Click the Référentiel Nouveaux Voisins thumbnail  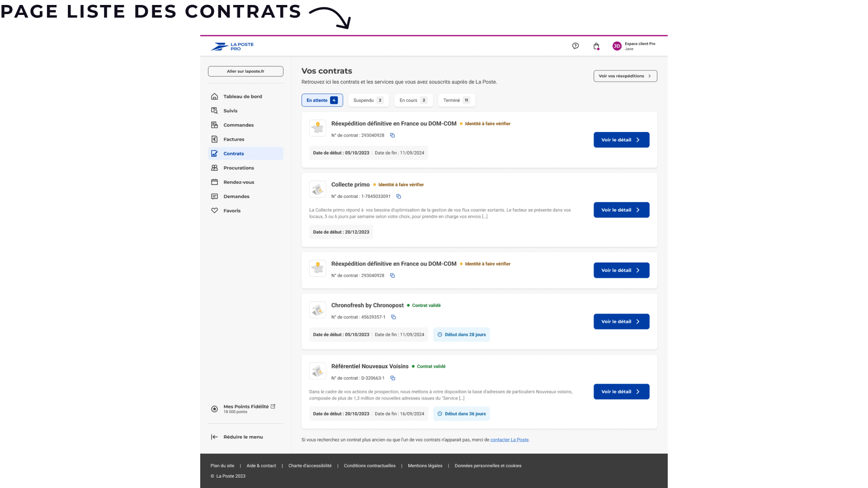318,371
